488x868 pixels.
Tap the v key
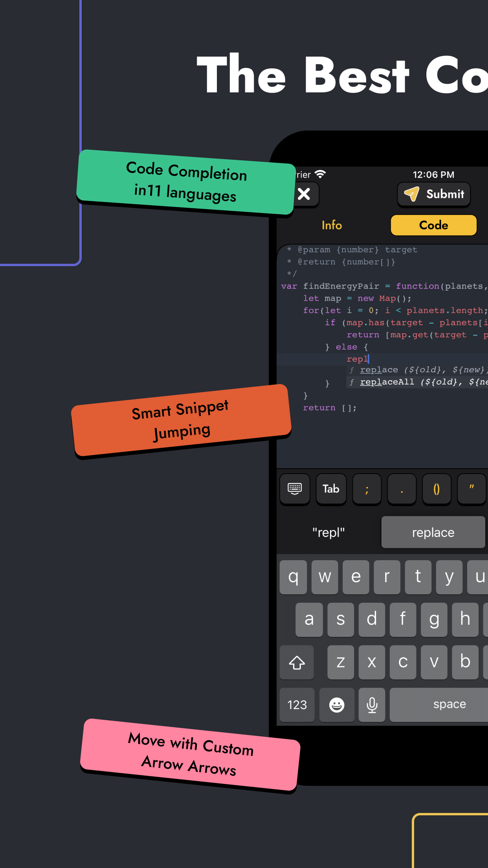pyautogui.click(x=434, y=662)
